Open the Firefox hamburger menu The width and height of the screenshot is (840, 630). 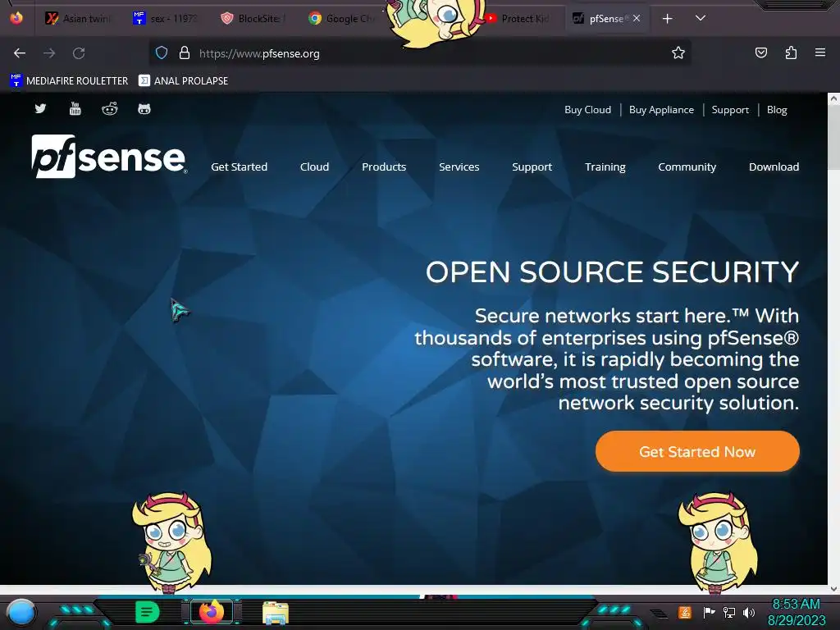(x=820, y=52)
